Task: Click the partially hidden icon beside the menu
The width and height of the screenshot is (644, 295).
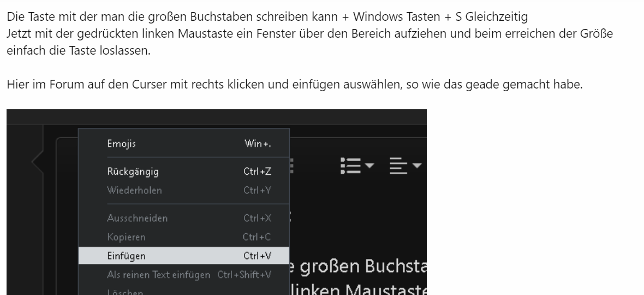Action: click(291, 166)
